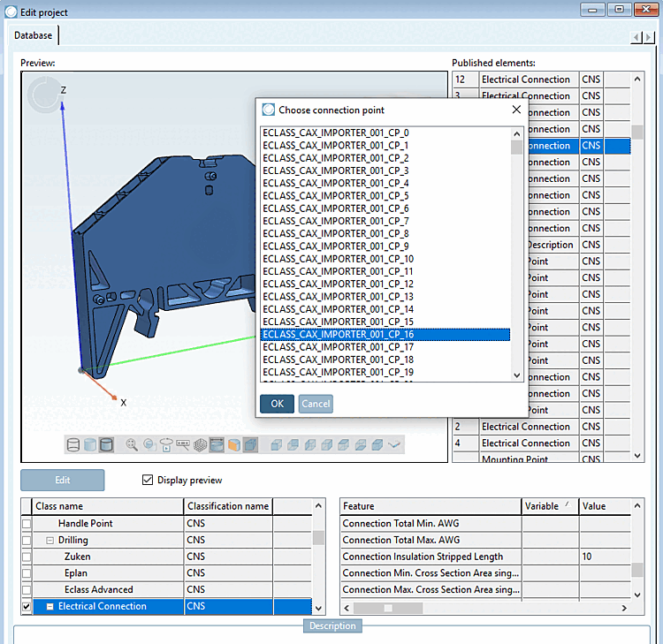
Task: Open the view options dropdown arrow in toolbar
Action: pos(394,444)
